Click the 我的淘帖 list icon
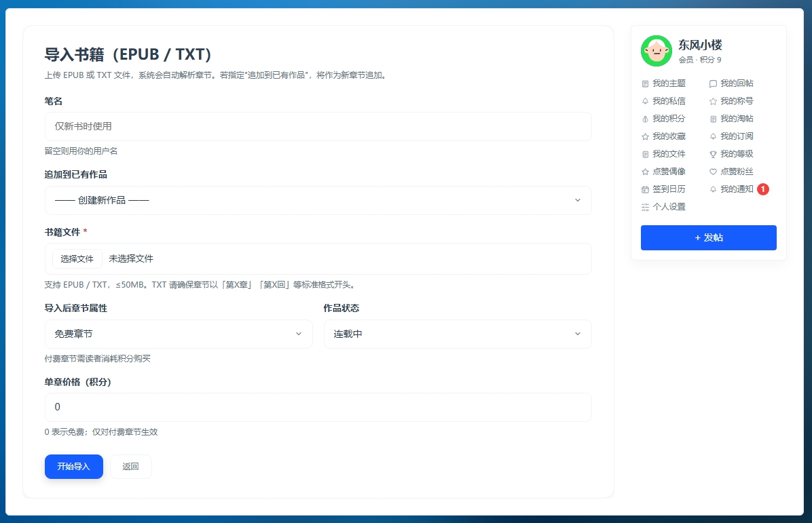 pos(713,119)
